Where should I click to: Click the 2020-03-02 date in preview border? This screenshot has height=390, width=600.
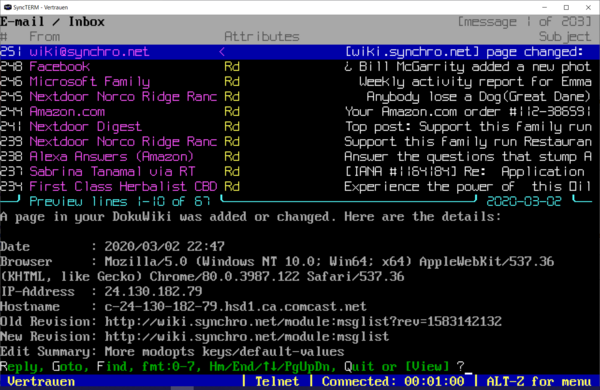point(524,201)
